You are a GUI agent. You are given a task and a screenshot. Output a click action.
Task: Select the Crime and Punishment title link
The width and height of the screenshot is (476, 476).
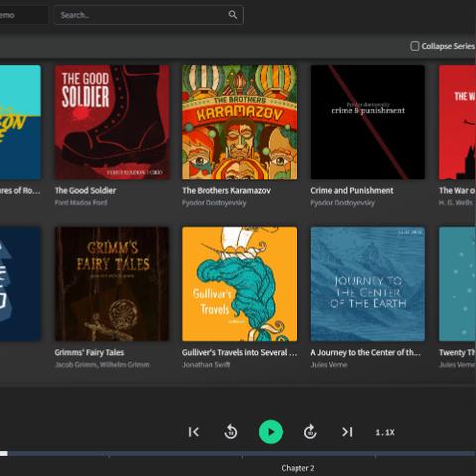click(x=352, y=191)
